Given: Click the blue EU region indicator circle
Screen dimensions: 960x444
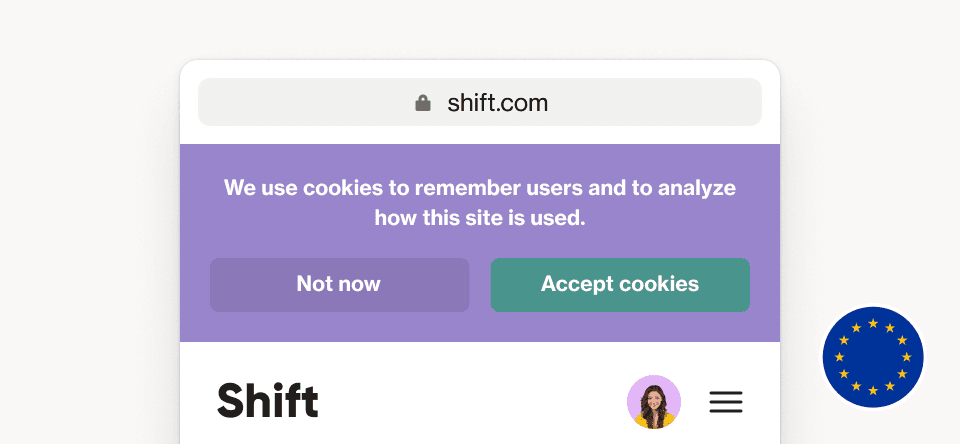Looking at the screenshot, I should [x=873, y=357].
